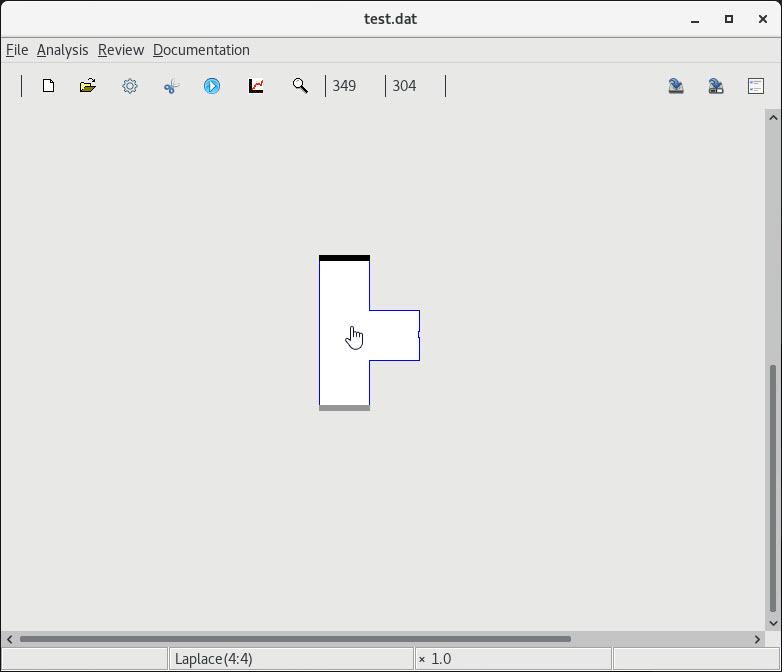Open settings via the gear icon

pos(130,86)
